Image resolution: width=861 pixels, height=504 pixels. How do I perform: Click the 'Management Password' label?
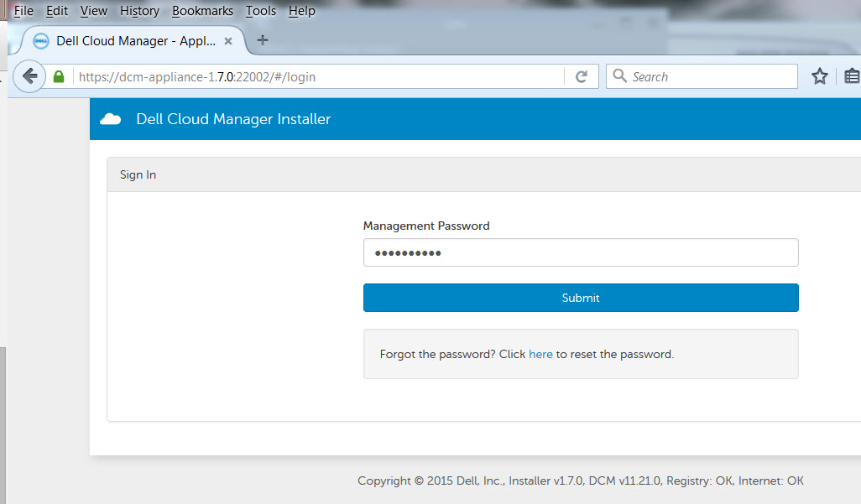click(426, 226)
